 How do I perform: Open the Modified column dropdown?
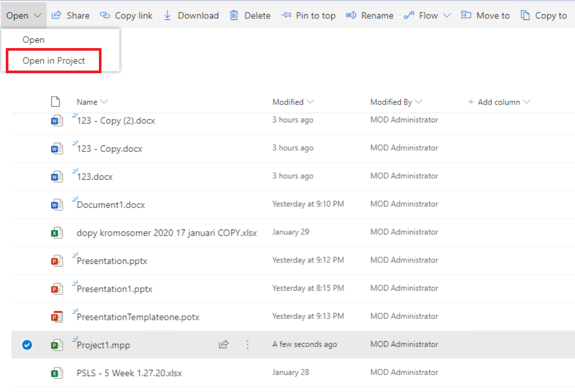(x=310, y=102)
